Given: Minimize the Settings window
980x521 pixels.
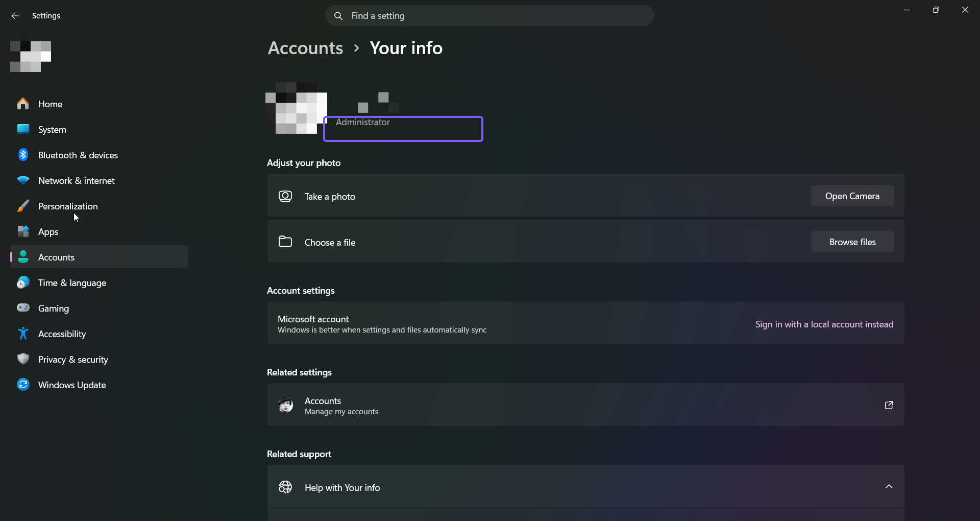Looking at the screenshot, I should tap(907, 10).
